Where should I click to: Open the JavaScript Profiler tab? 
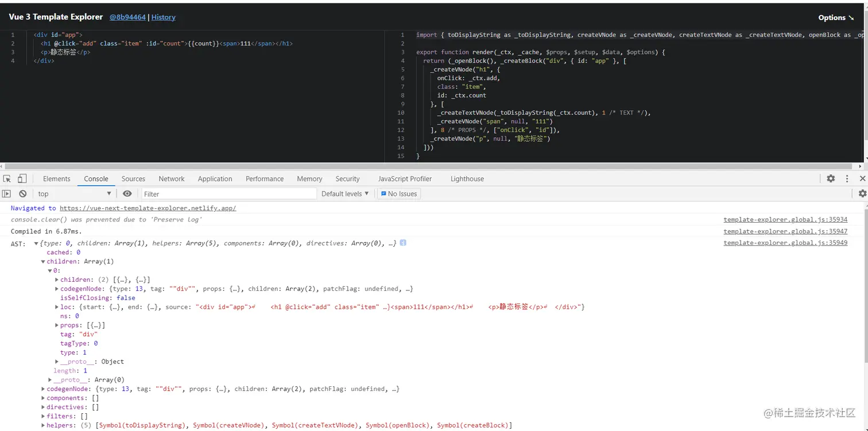pos(405,179)
